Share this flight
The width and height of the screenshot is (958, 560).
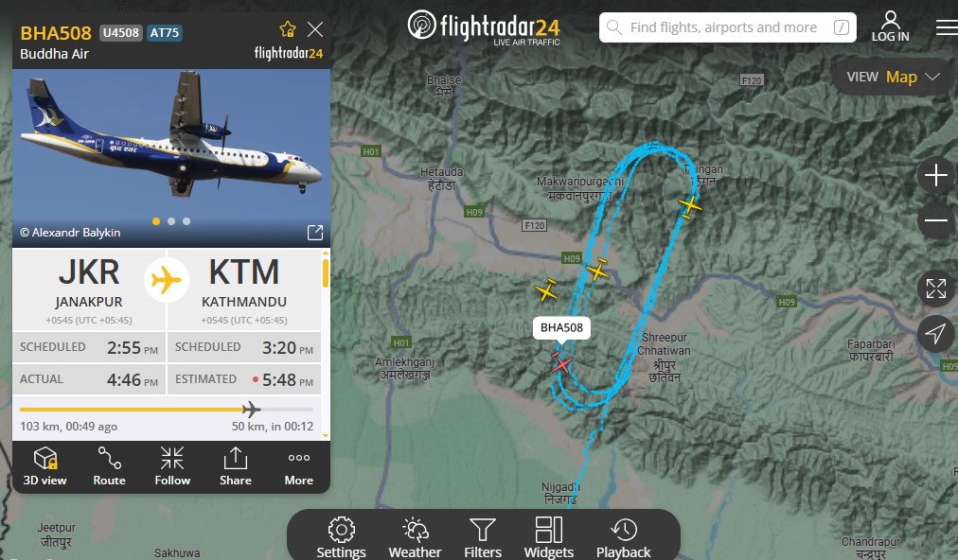pos(235,466)
